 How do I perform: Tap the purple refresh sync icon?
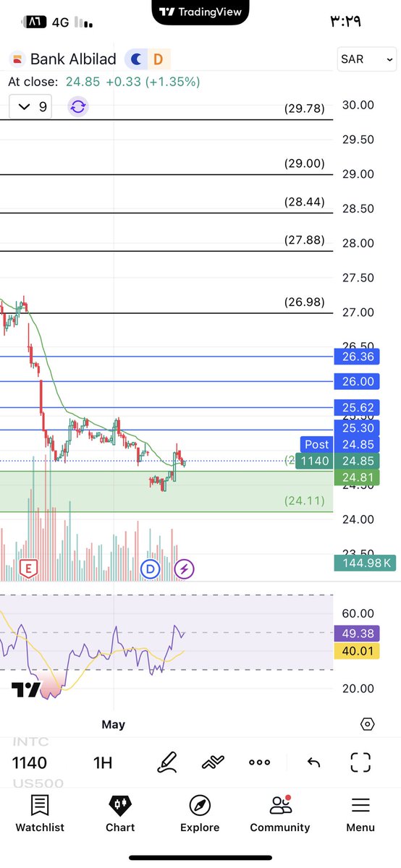click(x=78, y=107)
